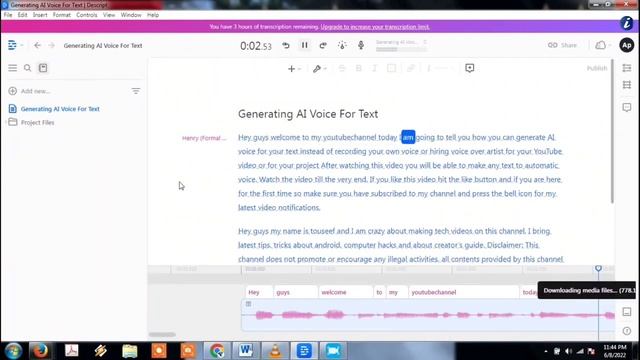Navigate forward with the right arrow
The image size is (640, 360).
51,45
